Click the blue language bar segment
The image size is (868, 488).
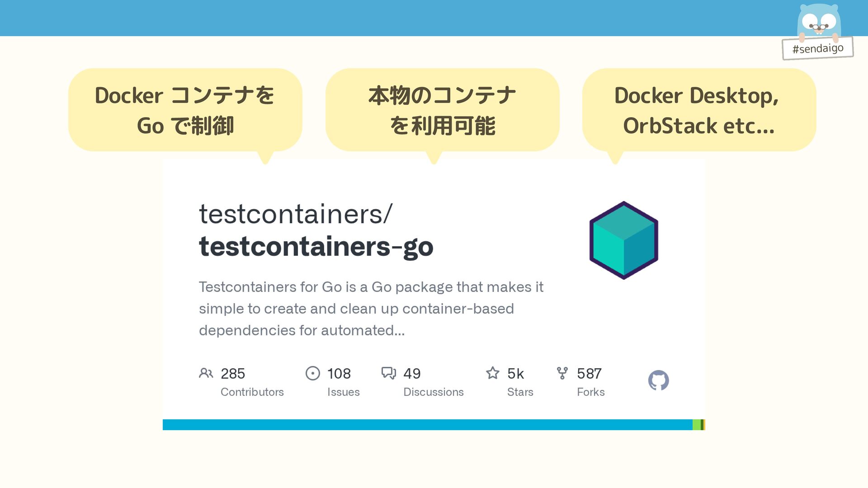(x=427, y=425)
